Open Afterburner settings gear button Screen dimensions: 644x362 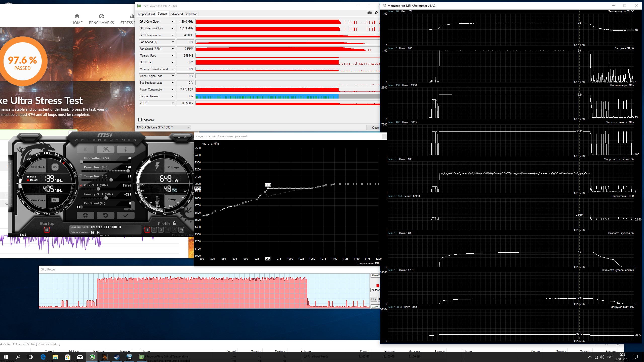(85, 215)
